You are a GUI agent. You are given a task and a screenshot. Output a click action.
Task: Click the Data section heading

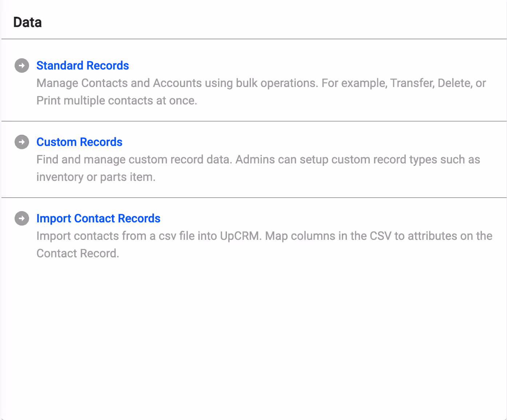pos(28,23)
